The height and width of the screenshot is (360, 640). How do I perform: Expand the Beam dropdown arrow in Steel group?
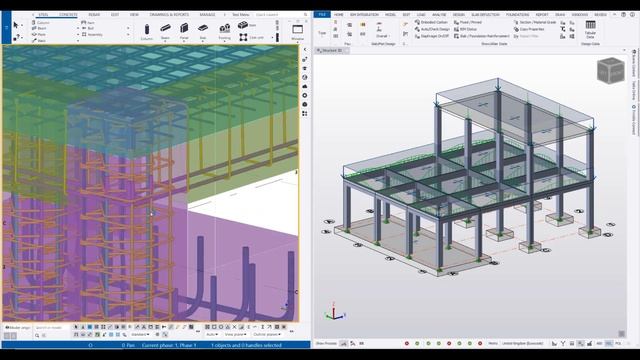click(x=78, y=29)
